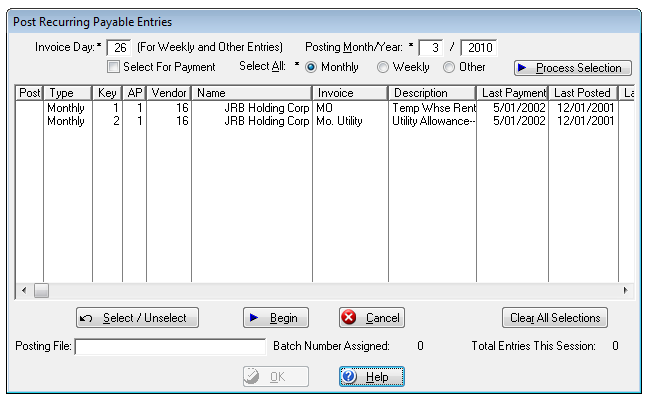The height and width of the screenshot is (403, 652).
Task: Click the Vendor column header
Action: (x=169, y=92)
